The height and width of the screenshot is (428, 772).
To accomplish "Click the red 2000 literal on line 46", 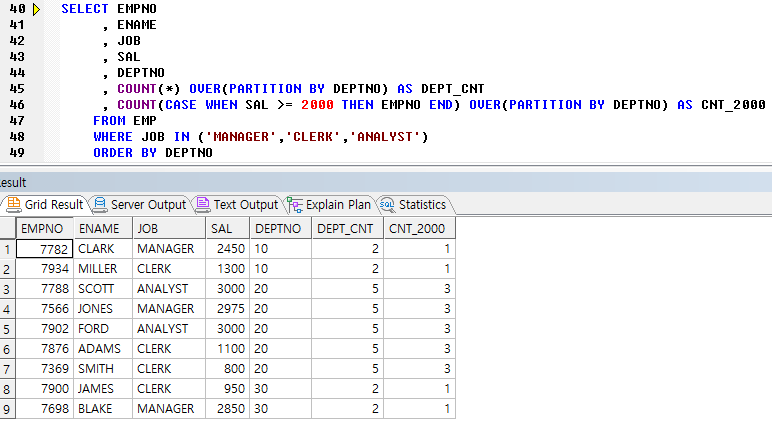I will (317, 105).
